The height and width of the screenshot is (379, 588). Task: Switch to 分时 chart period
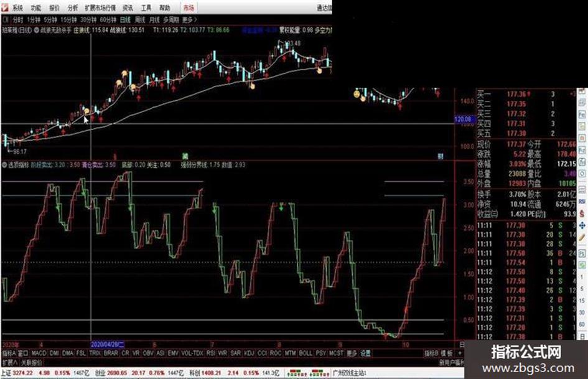click(17, 19)
